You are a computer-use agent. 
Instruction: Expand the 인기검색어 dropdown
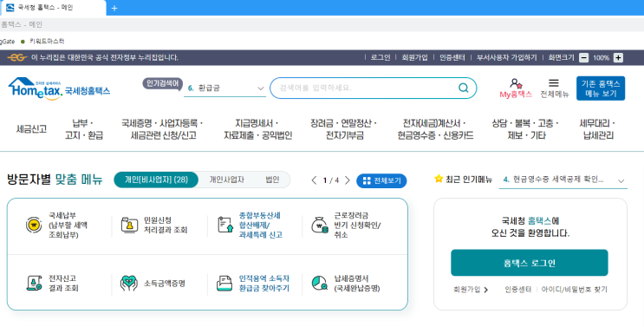260,88
